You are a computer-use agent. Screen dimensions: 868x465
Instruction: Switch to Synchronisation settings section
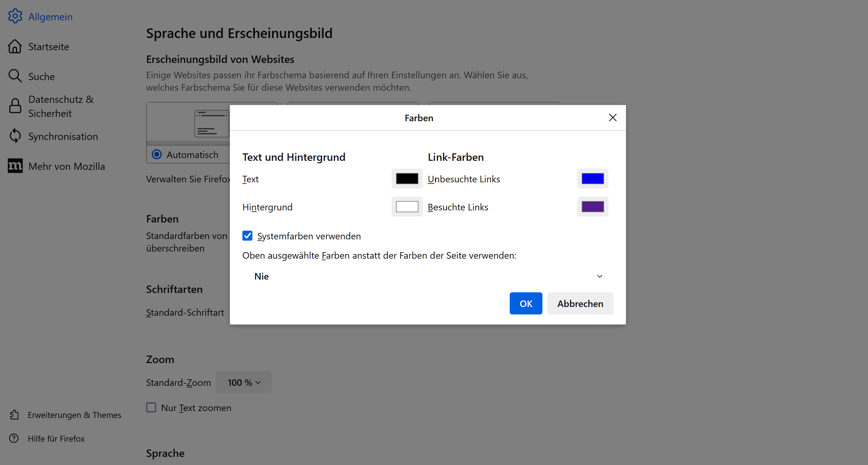(x=63, y=136)
